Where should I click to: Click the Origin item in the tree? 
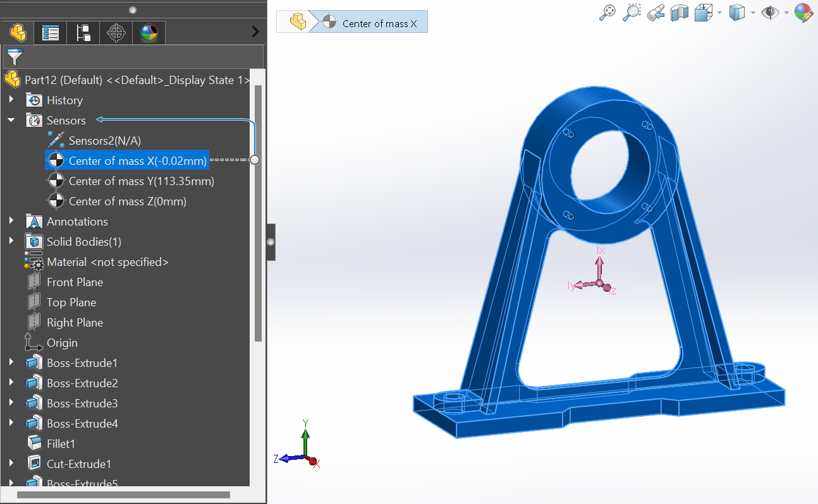62,343
